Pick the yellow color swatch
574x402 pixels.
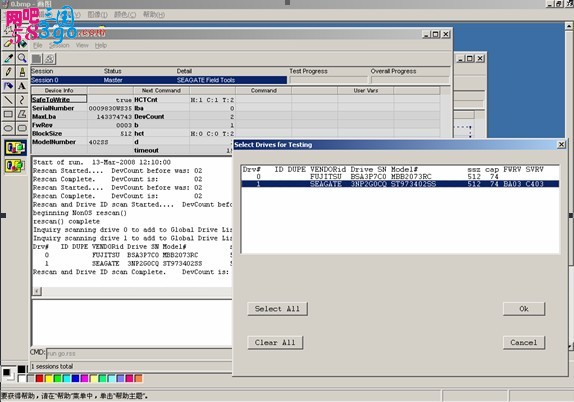click(x=49, y=379)
